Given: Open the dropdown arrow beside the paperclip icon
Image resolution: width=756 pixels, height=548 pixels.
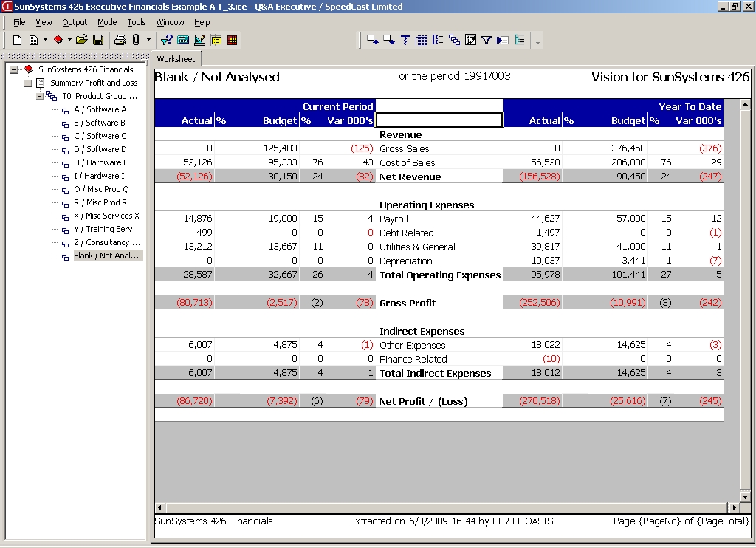Looking at the screenshot, I should pyautogui.click(x=148, y=40).
